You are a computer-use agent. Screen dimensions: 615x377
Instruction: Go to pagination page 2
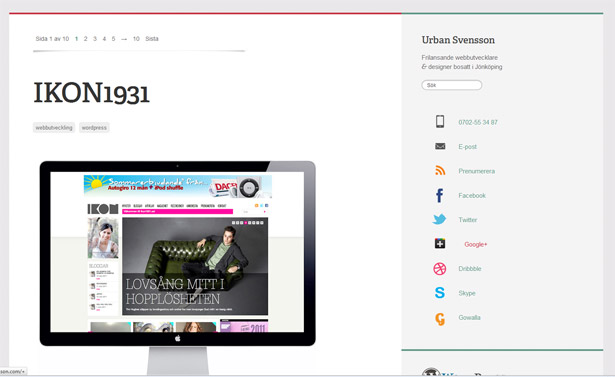[85, 39]
